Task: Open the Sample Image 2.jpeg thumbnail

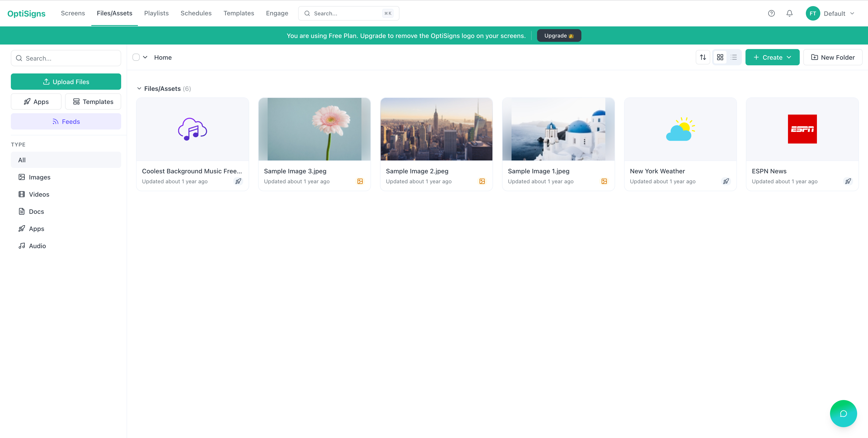Action: 436,129
